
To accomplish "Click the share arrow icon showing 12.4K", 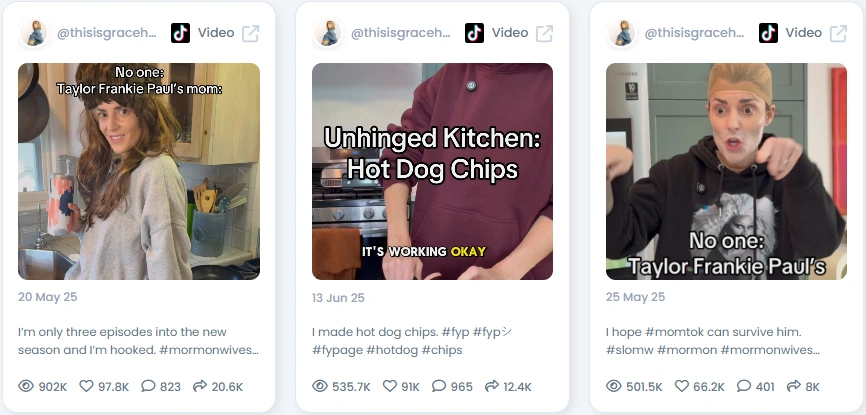I will [x=492, y=386].
